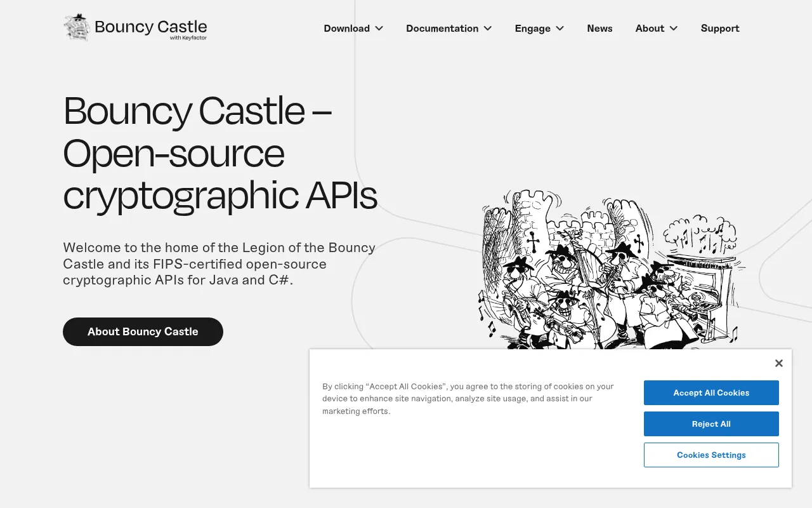Expand the Engage menu chevron
The width and height of the screenshot is (812, 508).
coord(560,29)
